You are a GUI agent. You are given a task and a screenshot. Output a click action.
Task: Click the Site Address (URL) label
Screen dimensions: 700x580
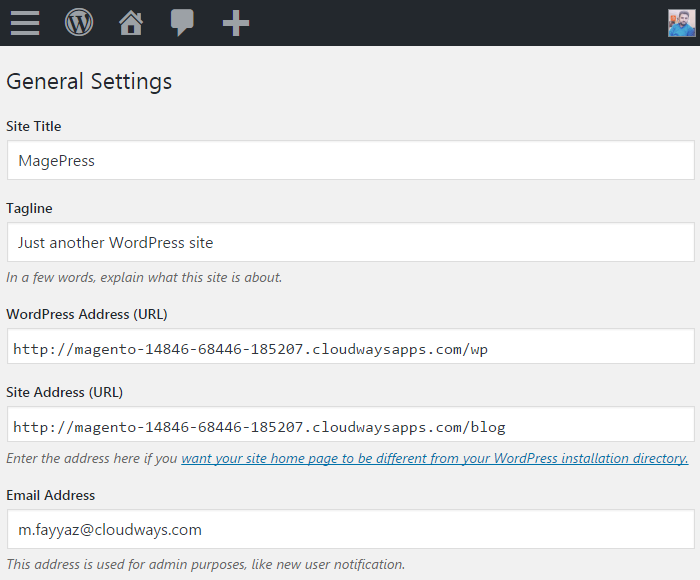pyautogui.click(x=65, y=392)
